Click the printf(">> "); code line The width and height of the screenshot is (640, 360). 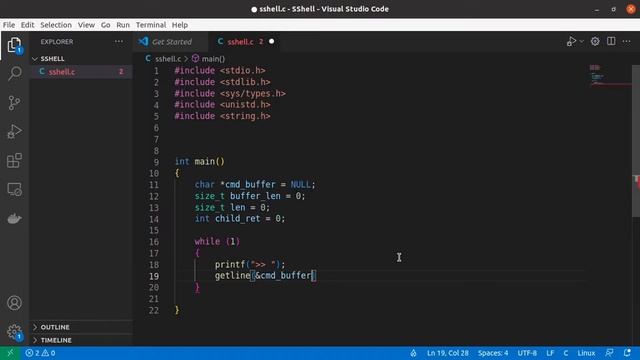[x=250, y=264]
